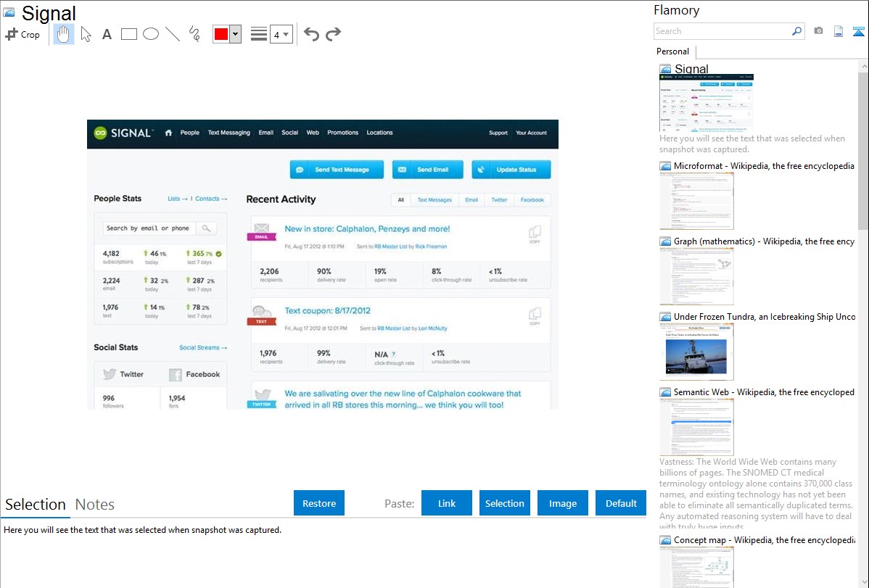Image resolution: width=869 pixels, height=588 pixels.
Task: Open the Semantic Web snapshot thumbnail
Action: [x=696, y=427]
